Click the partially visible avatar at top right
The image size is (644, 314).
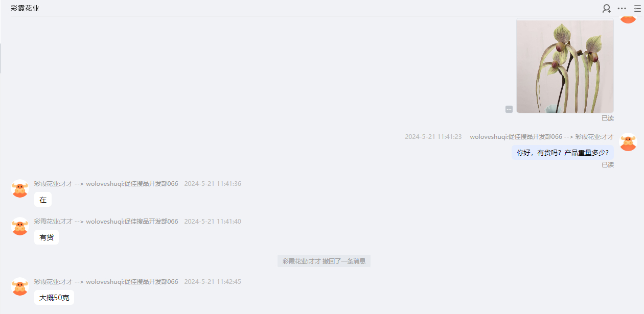tap(628, 19)
